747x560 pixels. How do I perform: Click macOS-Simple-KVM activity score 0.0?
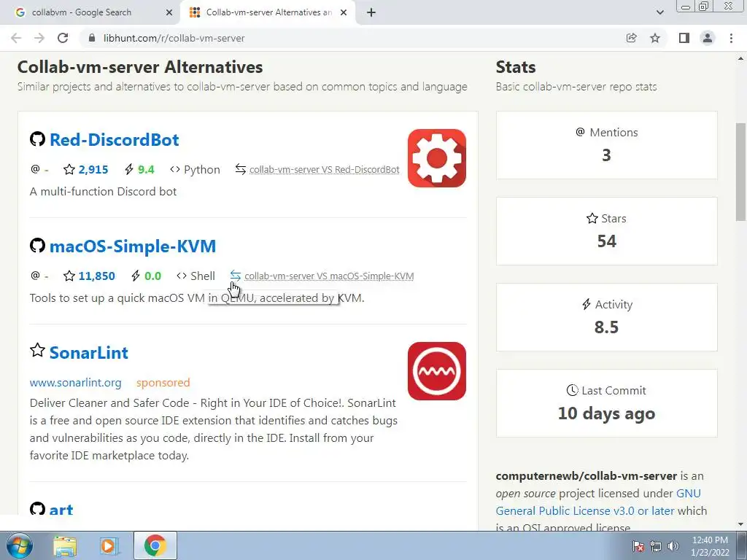tap(153, 276)
